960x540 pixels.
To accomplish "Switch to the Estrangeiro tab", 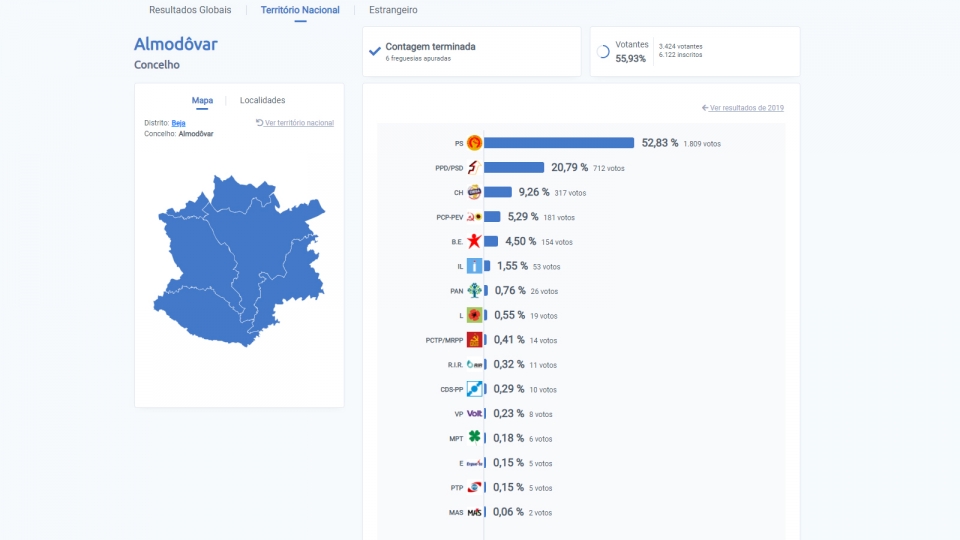I will (x=393, y=10).
